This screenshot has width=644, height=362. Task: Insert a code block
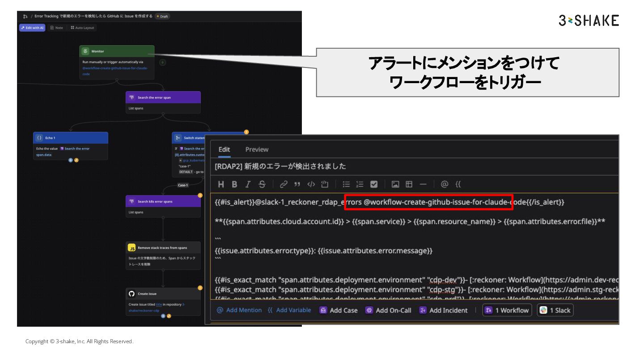[x=325, y=184]
